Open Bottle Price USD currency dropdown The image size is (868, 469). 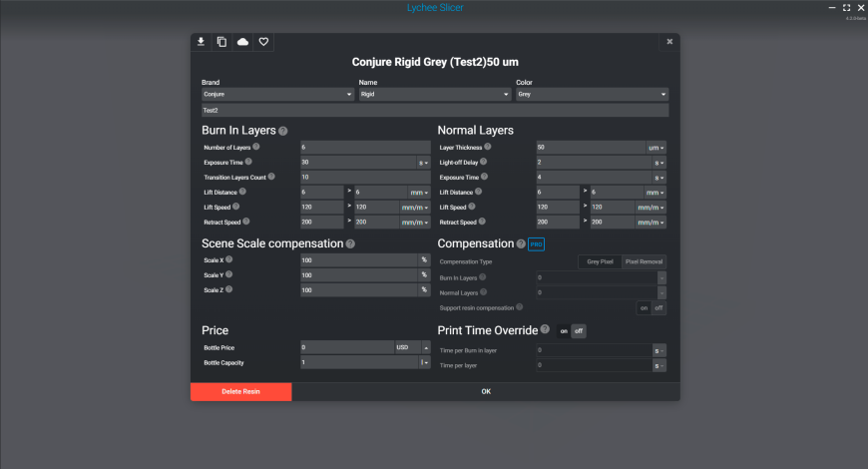tap(412, 347)
